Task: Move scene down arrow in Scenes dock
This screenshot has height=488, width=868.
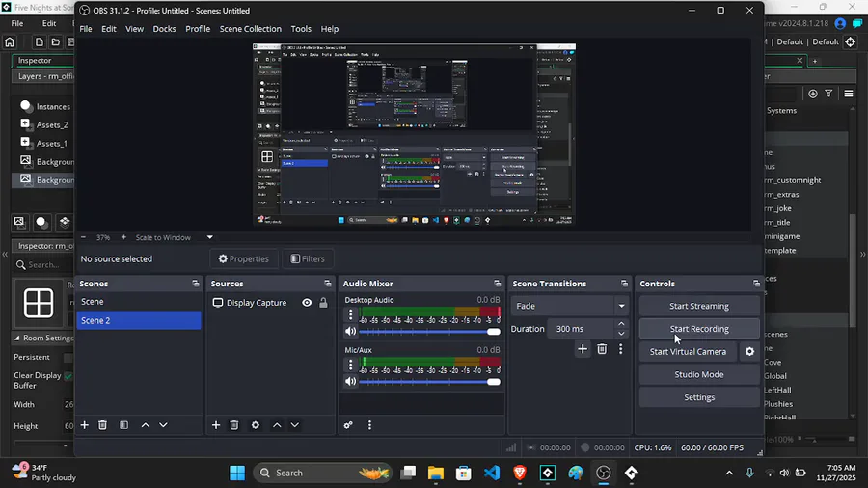Action: tap(163, 425)
